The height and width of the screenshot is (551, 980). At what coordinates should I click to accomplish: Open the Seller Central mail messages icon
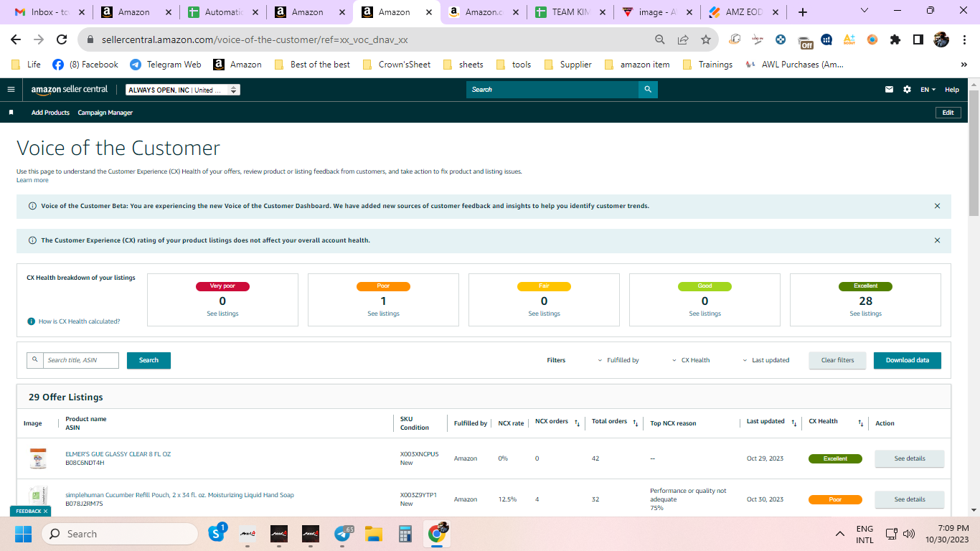(x=890, y=90)
